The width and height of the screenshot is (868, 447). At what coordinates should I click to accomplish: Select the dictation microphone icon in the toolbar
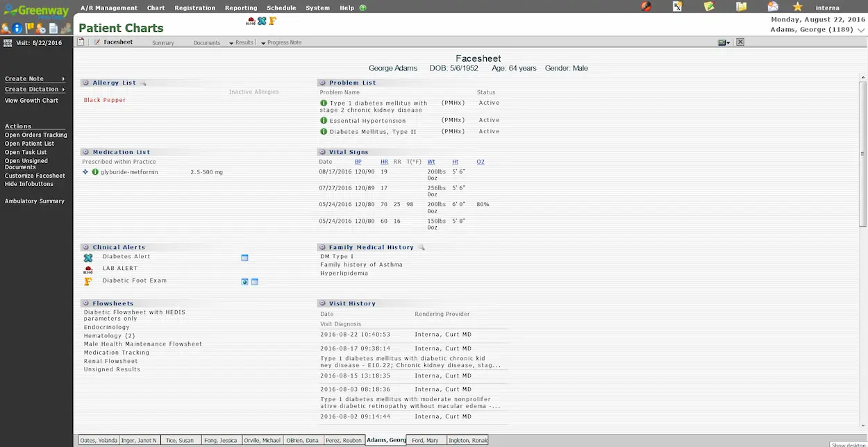(646, 7)
